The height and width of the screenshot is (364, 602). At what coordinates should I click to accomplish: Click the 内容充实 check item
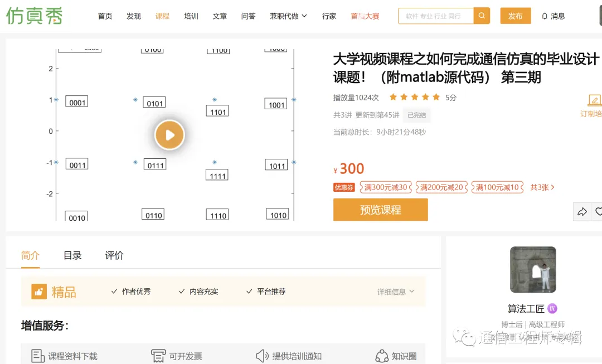click(x=198, y=292)
